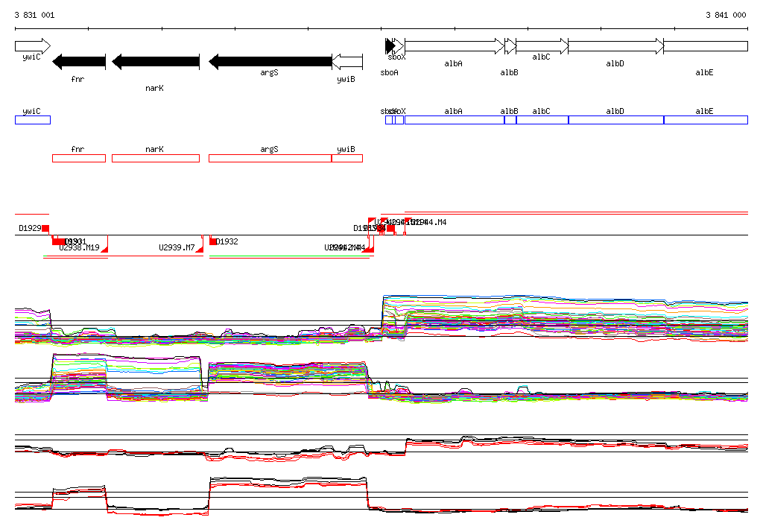Select the D1932 red marker square
Image resolution: width=763 pixels, height=532 pixels.
[x=213, y=241]
